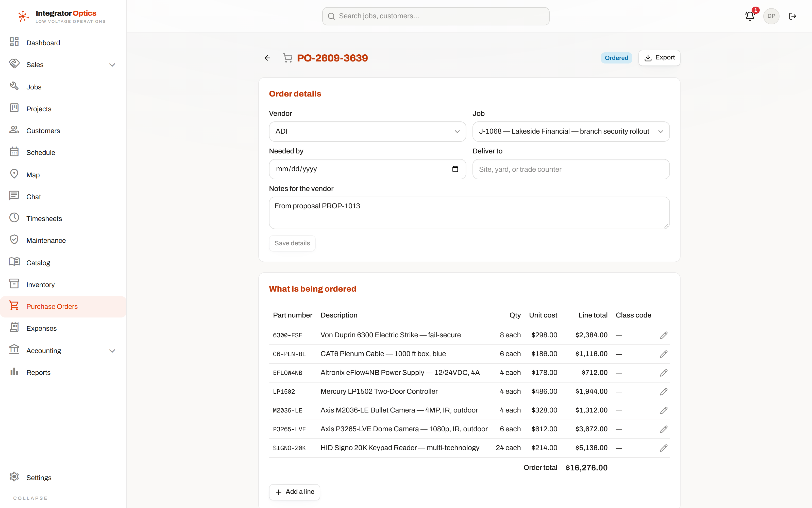Click the search magnifier icon
This screenshot has width=812, height=508.
tap(331, 16)
